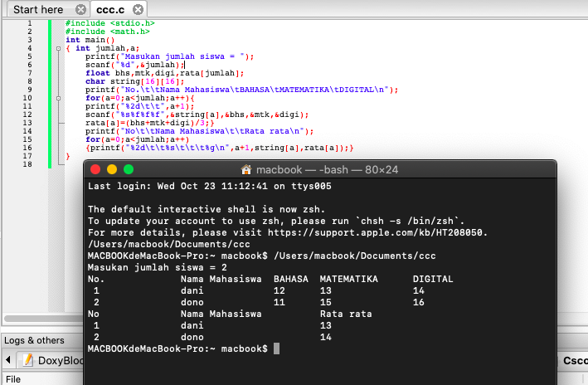Close the Terminal window with red button
This screenshot has width=588, height=385.
pos(95,169)
